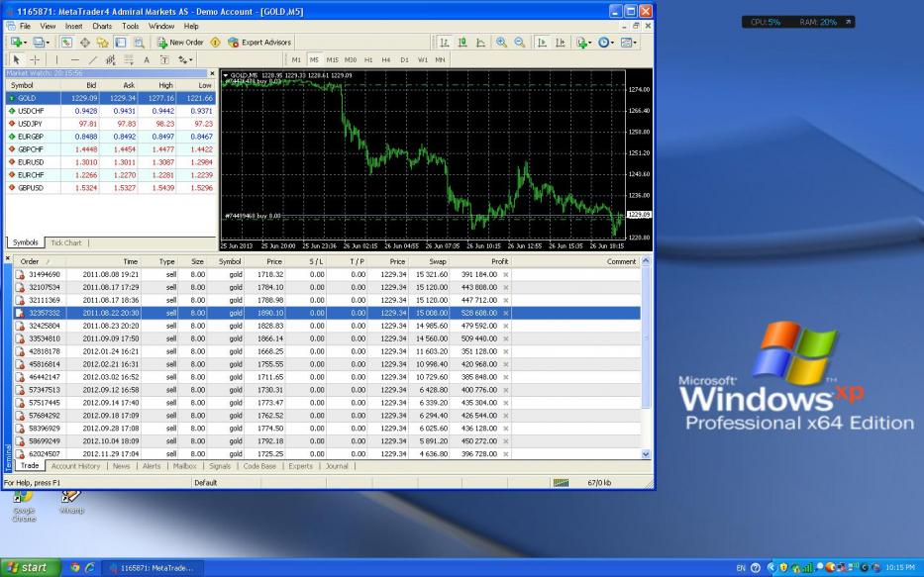924x577 pixels.
Task: Zoom in on the chart
Action: coord(501,43)
